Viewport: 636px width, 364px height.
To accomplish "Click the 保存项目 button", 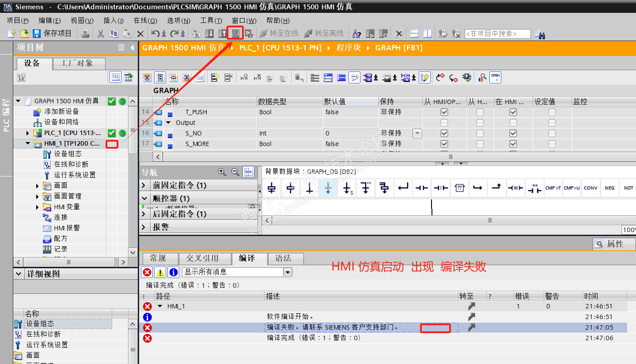I will 52,34.
